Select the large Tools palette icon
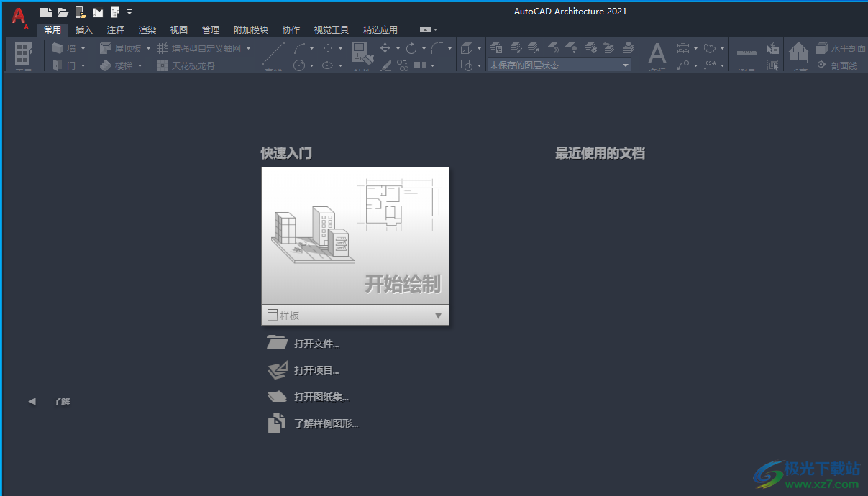The width and height of the screenshot is (868, 496). 24,53
